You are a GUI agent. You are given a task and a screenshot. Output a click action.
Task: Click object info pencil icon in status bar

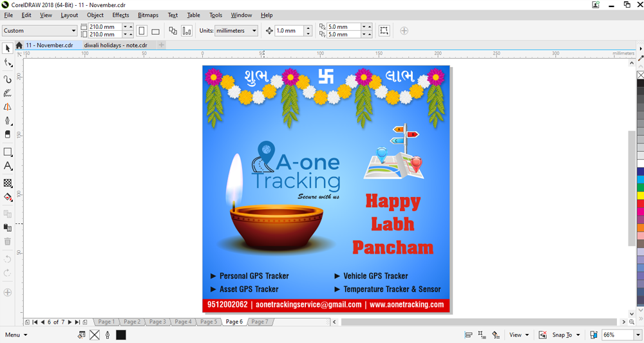tap(496, 335)
